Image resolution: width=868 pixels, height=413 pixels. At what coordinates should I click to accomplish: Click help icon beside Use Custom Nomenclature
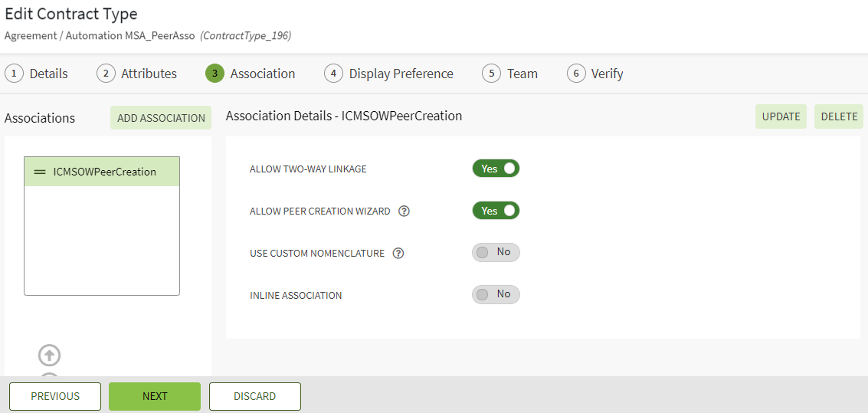pos(398,254)
